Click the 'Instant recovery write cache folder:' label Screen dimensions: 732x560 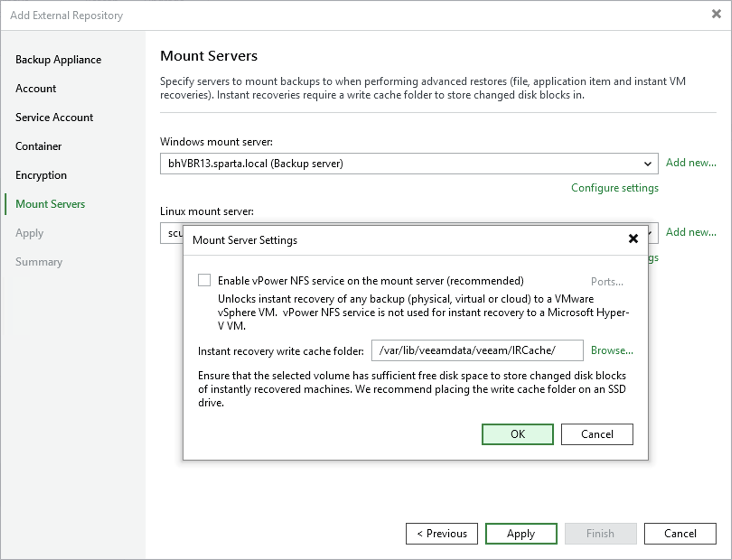pos(281,351)
